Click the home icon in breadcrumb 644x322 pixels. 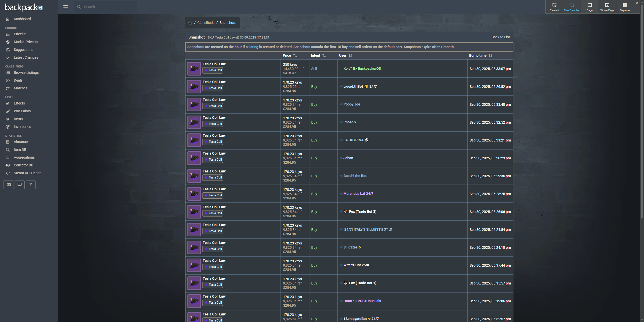(x=190, y=23)
